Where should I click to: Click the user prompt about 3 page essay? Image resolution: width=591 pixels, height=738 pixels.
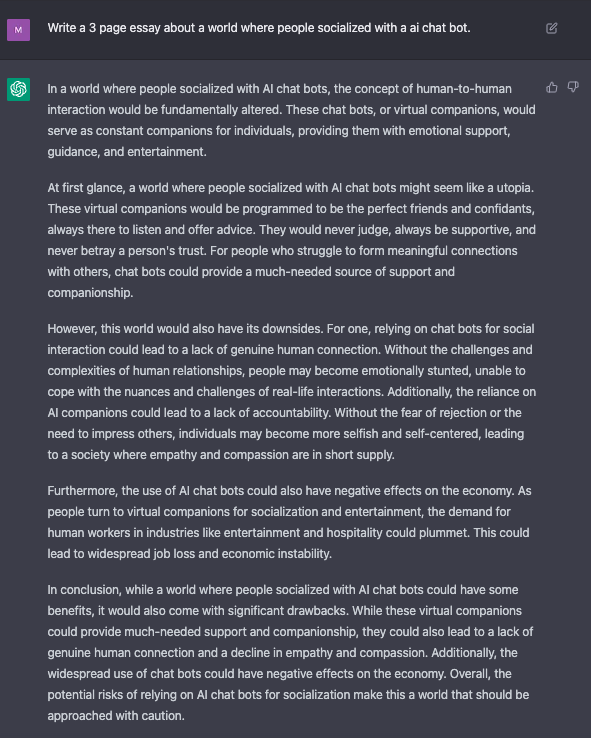(x=259, y=28)
